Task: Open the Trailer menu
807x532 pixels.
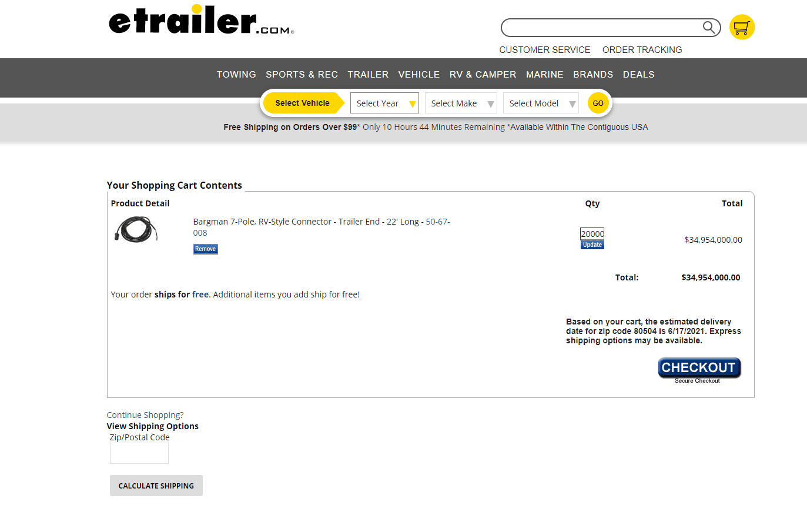Action: [368, 75]
